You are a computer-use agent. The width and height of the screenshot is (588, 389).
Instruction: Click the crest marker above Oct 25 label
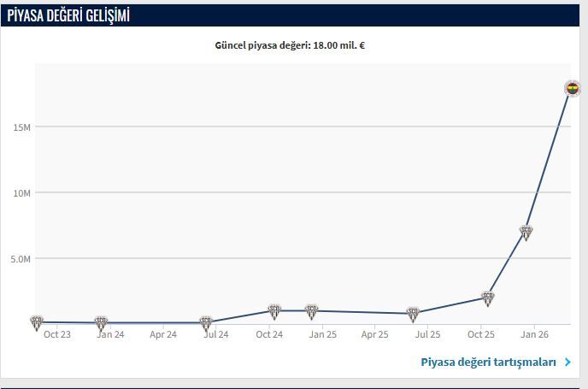(x=488, y=298)
